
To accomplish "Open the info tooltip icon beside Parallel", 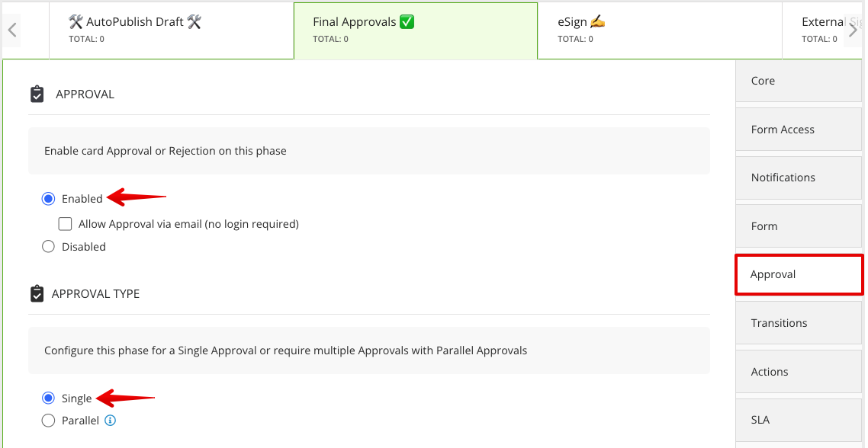I will pos(111,420).
